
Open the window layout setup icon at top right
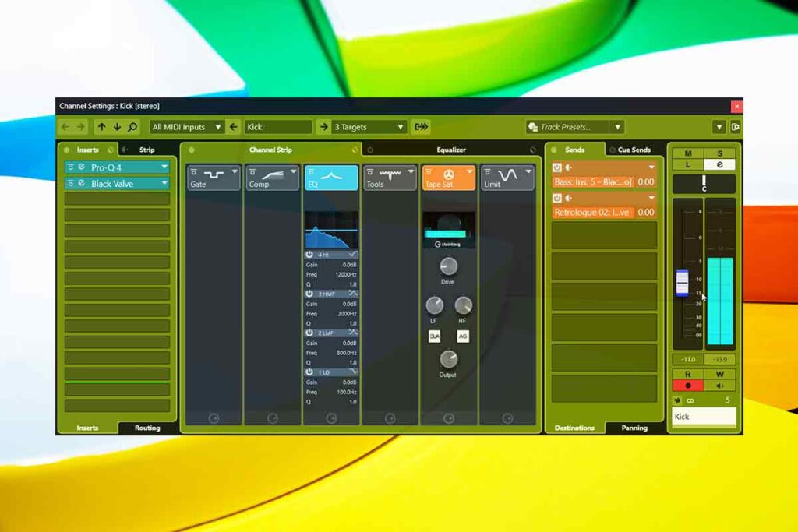click(x=735, y=127)
